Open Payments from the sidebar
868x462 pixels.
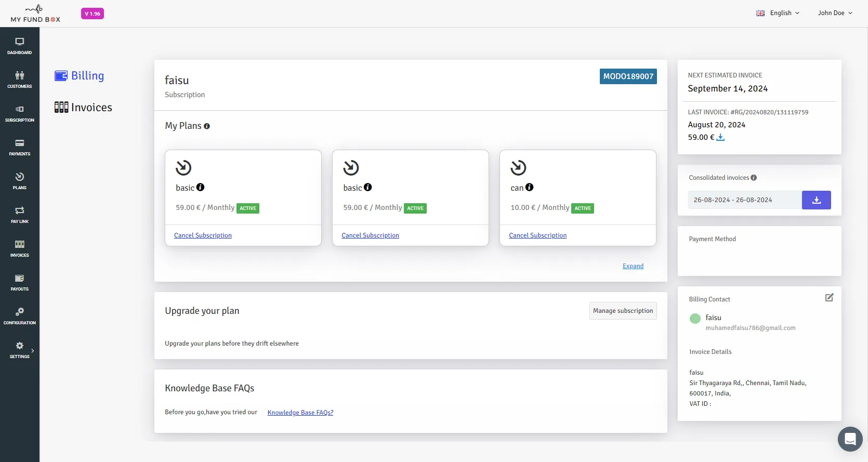coord(20,147)
